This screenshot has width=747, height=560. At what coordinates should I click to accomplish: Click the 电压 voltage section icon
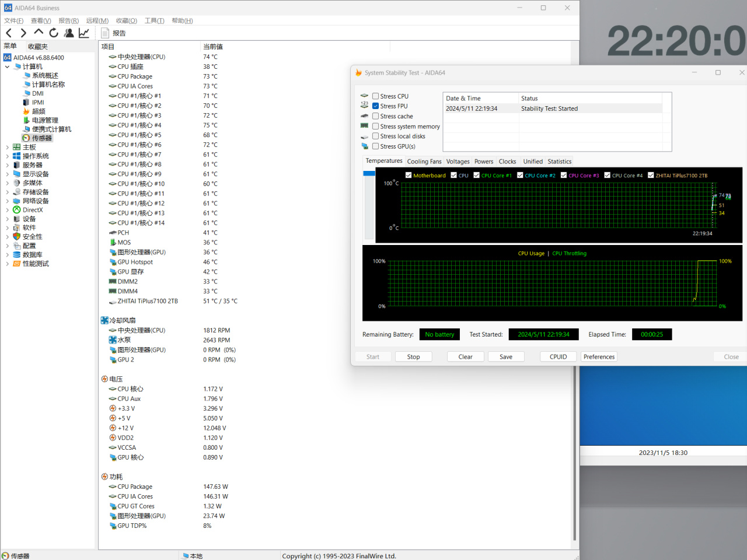coord(104,379)
